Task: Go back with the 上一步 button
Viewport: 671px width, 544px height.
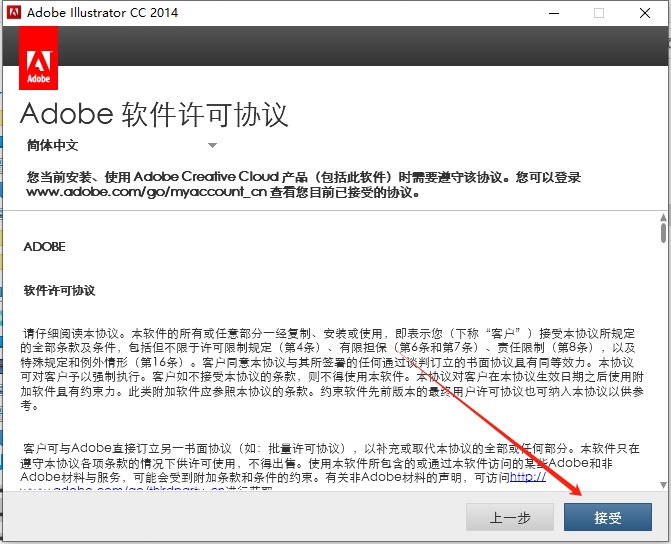Action: click(510, 517)
